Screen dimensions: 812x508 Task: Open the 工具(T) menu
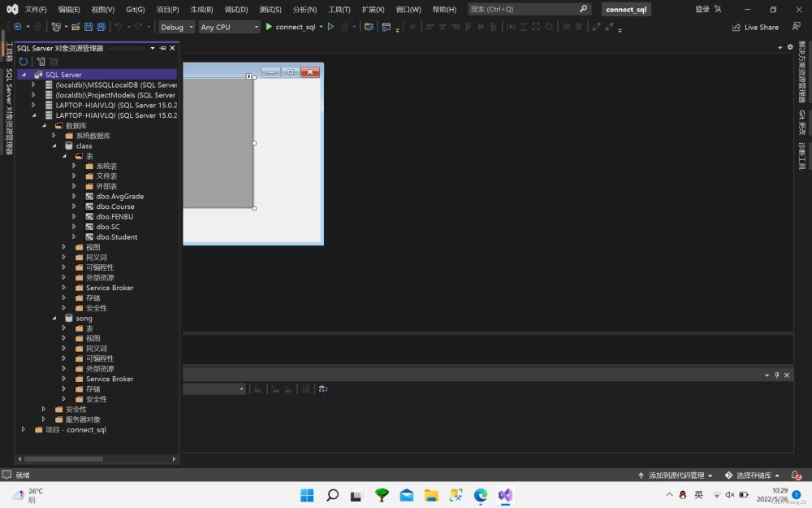339,10
